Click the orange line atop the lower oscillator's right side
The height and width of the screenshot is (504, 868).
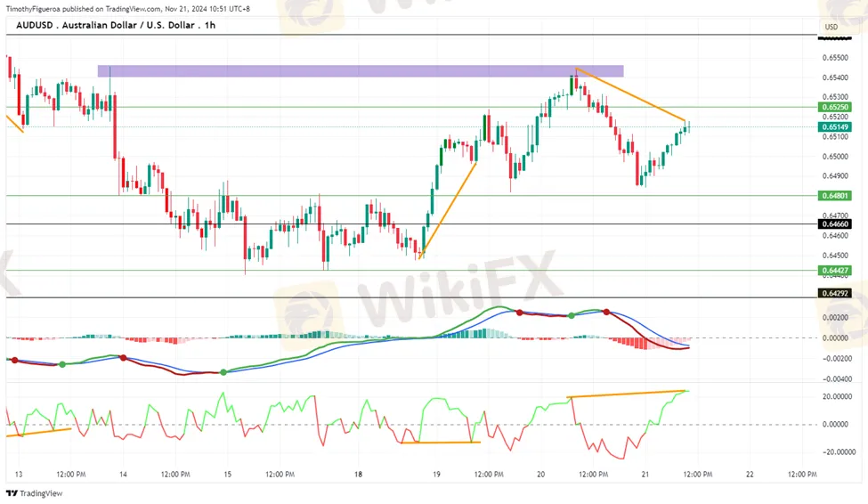(x=628, y=394)
